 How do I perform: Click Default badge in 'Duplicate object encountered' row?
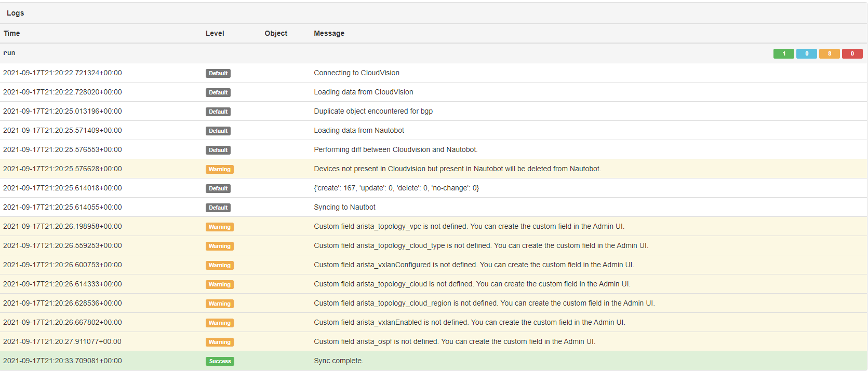tap(218, 112)
